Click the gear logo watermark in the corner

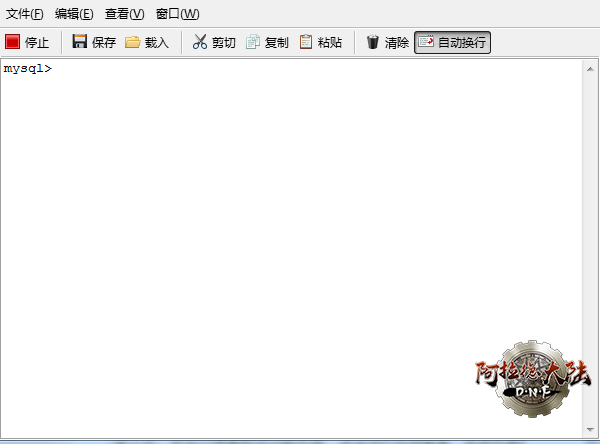pos(530,381)
